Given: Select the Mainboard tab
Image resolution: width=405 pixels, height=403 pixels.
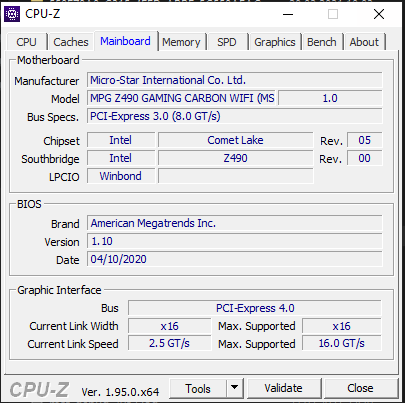Looking at the screenshot, I should 125,41.
